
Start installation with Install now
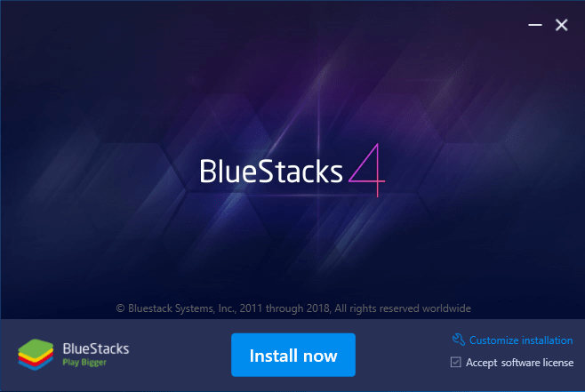[x=293, y=355]
